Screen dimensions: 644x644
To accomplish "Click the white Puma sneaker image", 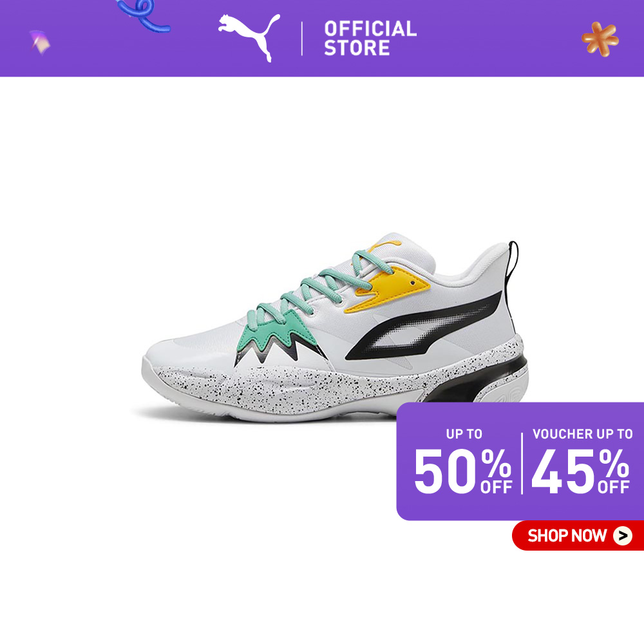I will [335, 328].
